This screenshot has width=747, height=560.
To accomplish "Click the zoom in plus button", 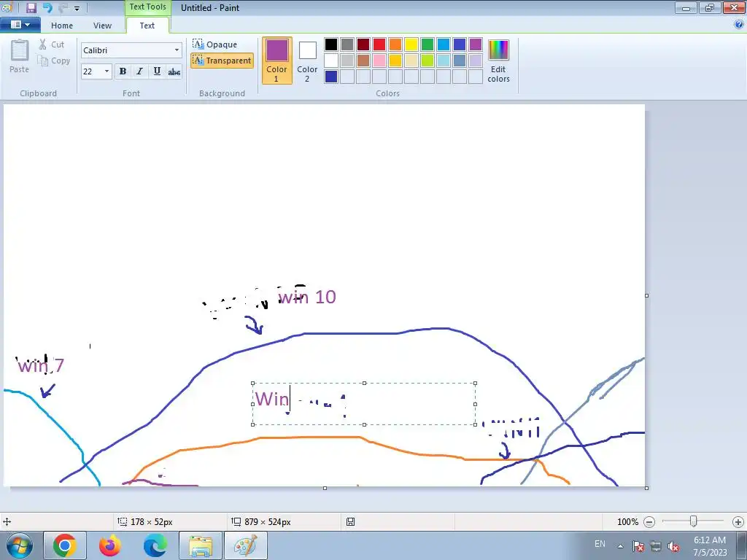I will (738, 522).
